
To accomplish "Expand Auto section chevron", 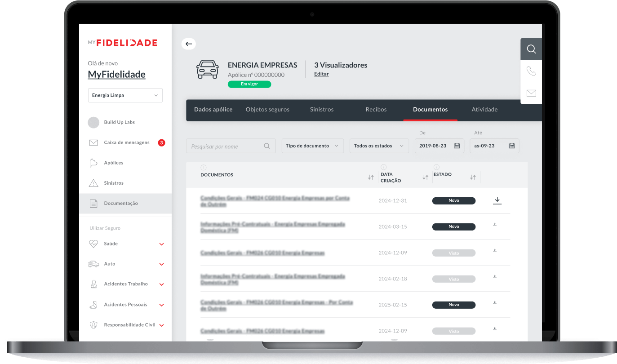I will [162, 264].
